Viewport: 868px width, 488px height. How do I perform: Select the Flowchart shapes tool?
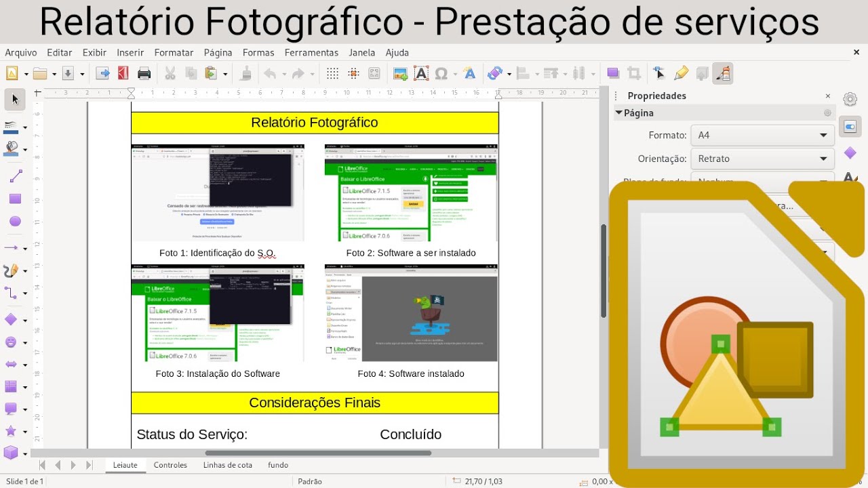click(x=12, y=386)
